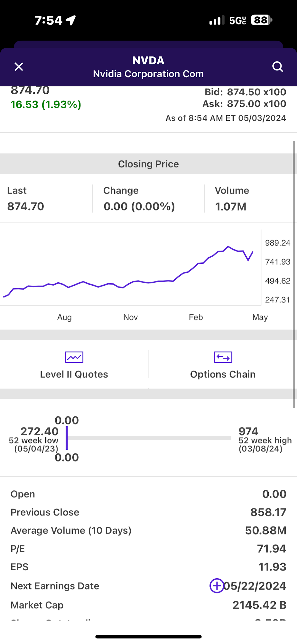
Task: Tap the battery 88 indicator
Action: point(262,20)
